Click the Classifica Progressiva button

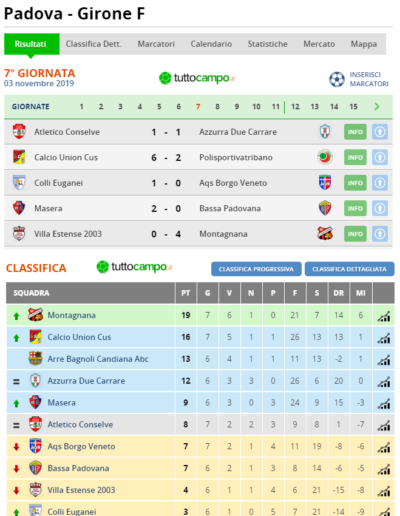point(256,269)
